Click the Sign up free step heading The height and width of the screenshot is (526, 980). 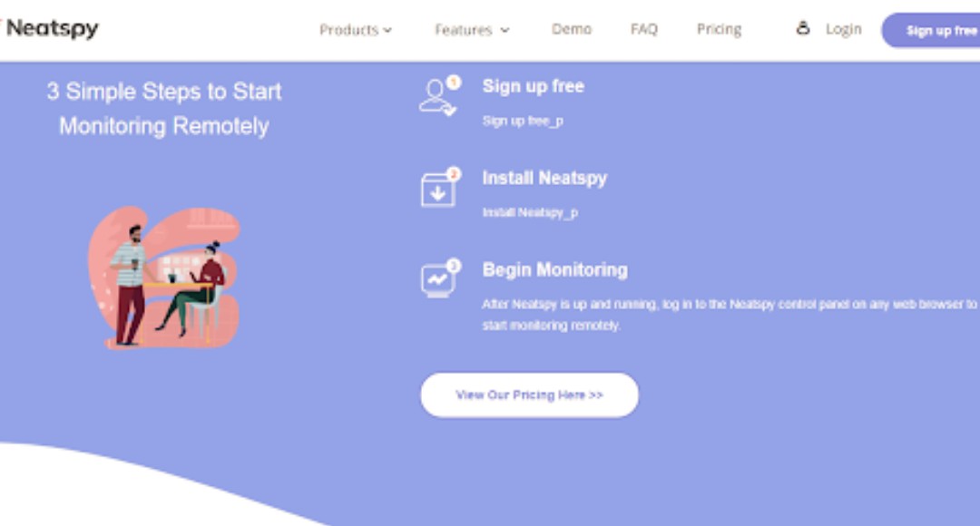pos(534,86)
